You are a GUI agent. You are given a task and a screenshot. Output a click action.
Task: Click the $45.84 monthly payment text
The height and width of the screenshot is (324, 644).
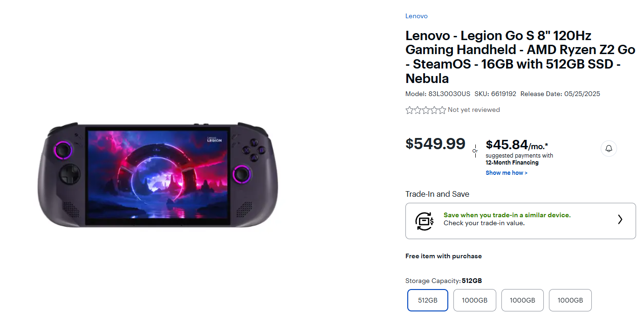click(507, 145)
